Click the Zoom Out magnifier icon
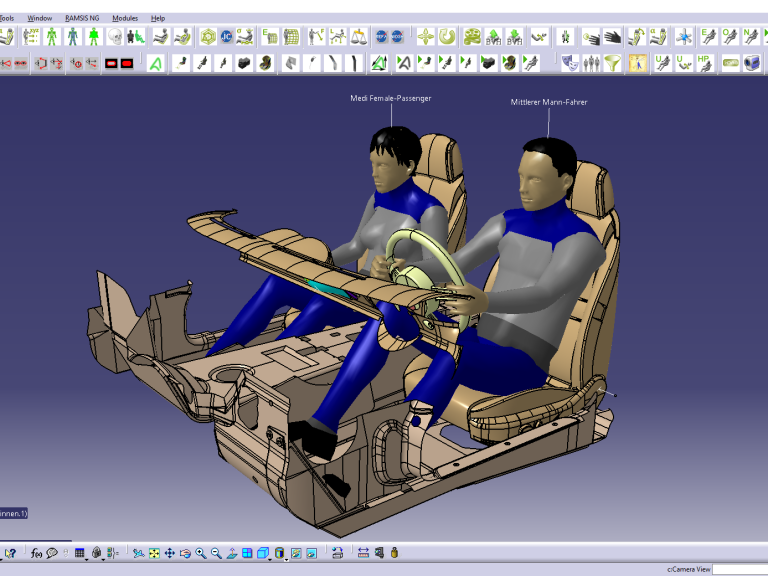Viewport: 768px width, 576px height. click(216, 553)
